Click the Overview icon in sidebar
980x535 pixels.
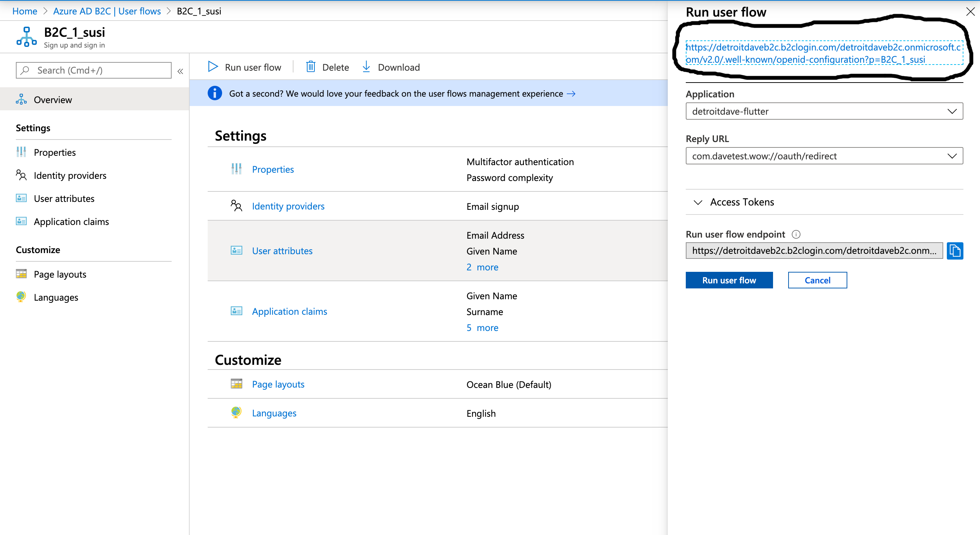(x=21, y=99)
